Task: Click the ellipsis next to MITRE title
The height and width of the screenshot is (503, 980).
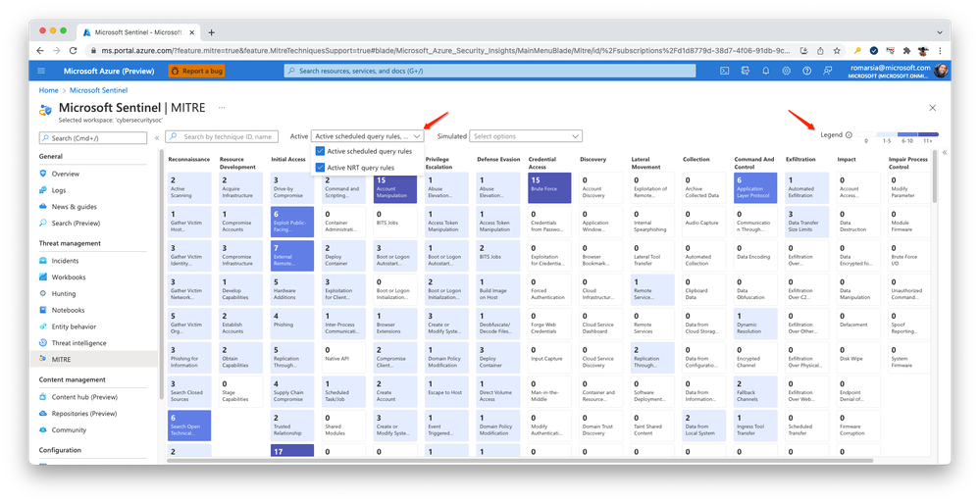Action: [222, 108]
